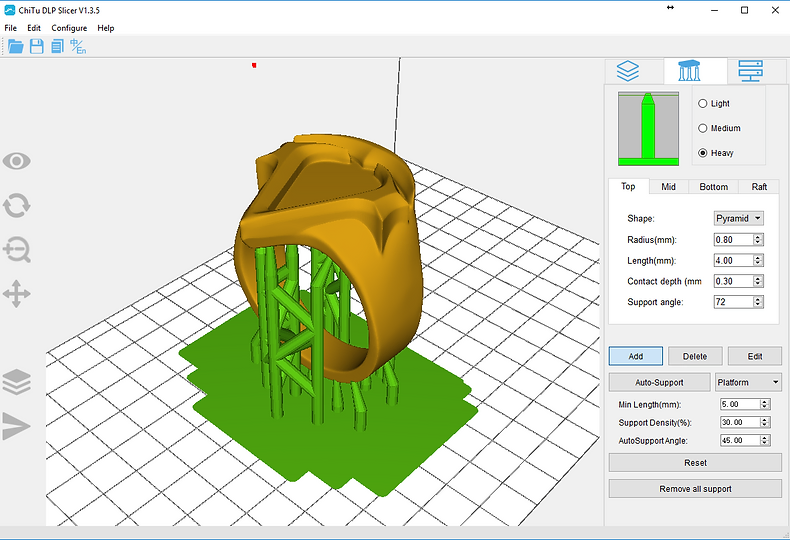This screenshot has width=790, height=540.
Task: Switch to the Bottom tab
Action: (x=713, y=187)
